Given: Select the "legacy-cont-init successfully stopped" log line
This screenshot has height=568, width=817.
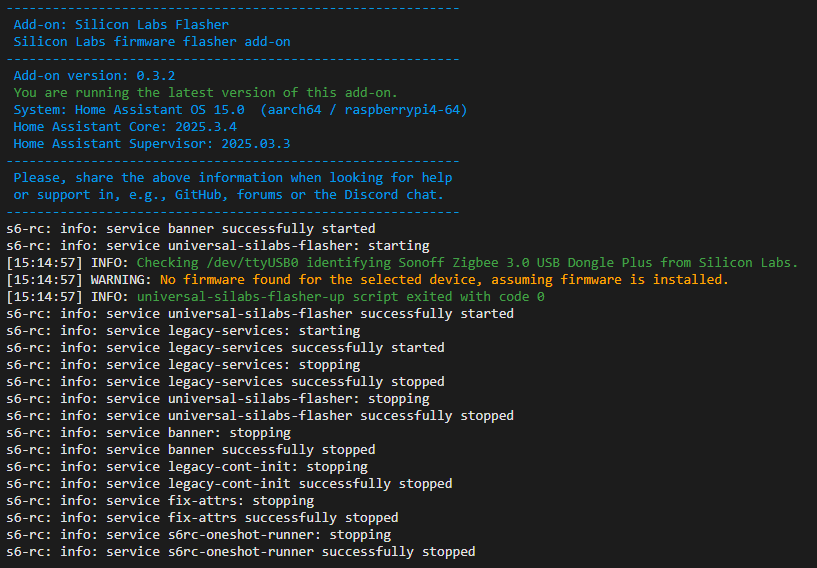Looking at the screenshot, I should [229, 484].
